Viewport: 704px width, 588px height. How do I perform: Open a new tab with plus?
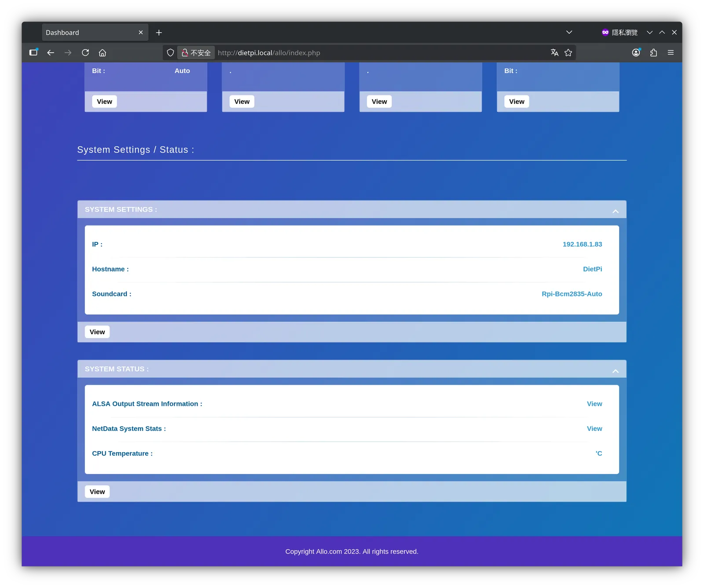point(159,33)
